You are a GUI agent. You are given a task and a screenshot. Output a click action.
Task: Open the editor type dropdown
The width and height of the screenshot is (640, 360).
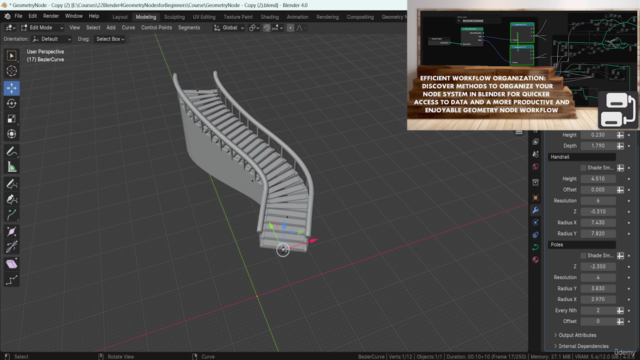click(10, 28)
